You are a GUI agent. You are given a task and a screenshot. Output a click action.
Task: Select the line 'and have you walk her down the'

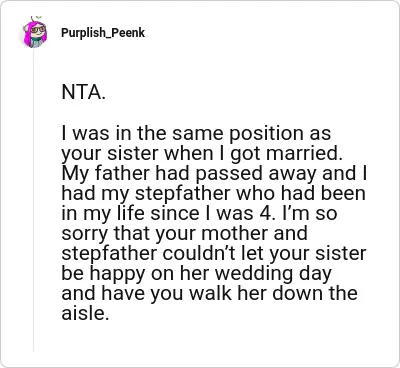click(x=209, y=293)
